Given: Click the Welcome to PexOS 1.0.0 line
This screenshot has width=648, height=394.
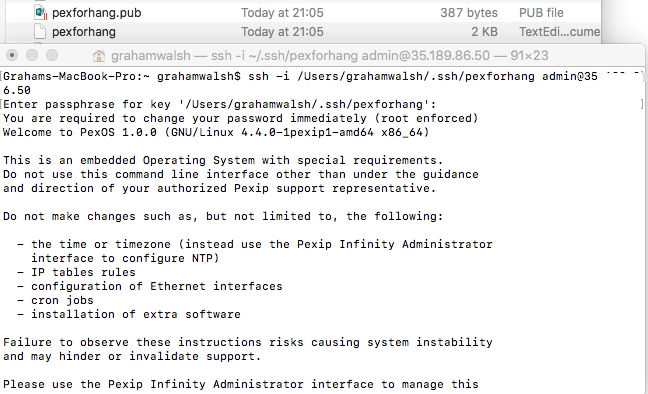Looking at the screenshot, I should pyautogui.click(x=216, y=132).
